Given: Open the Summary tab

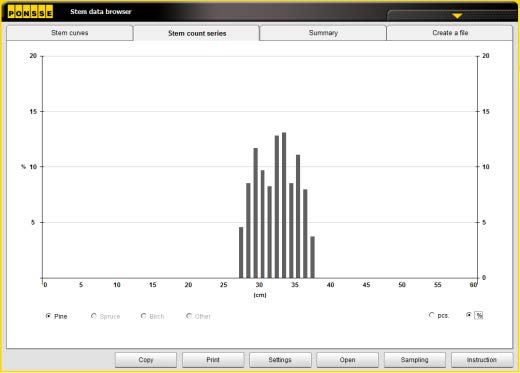Looking at the screenshot, I should click(x=323, y=33).
